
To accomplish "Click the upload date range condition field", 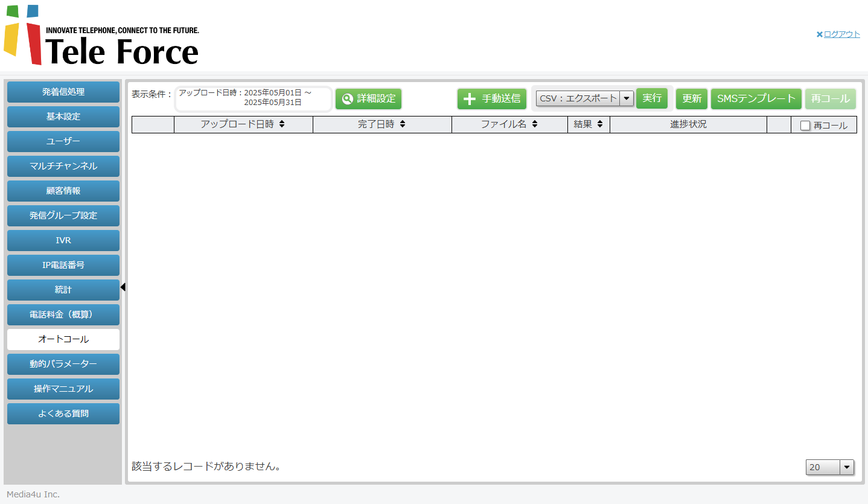I will (x=254, y=98).
